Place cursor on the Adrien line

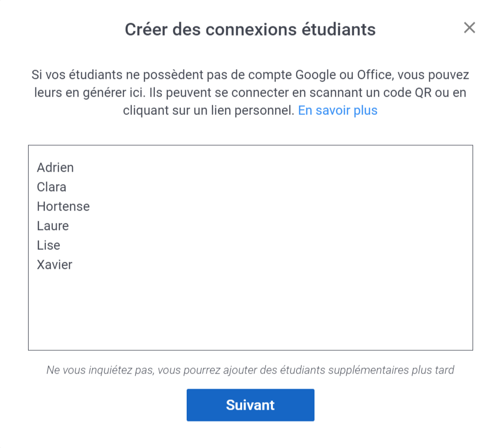pos(55,168)
